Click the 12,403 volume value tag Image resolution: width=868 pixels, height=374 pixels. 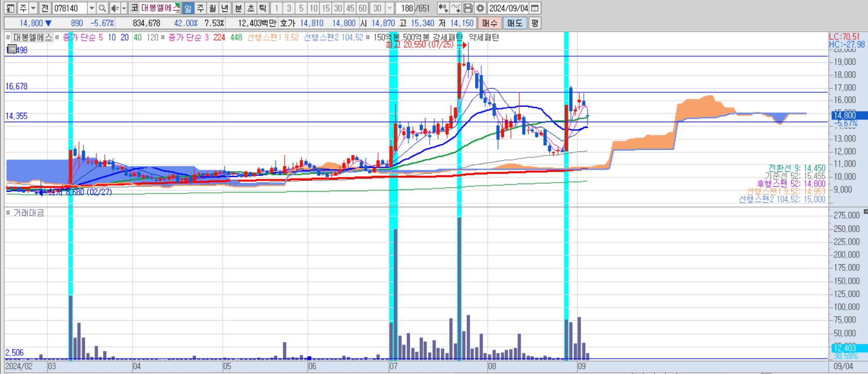pyautogui.click(x=848, y=348)
